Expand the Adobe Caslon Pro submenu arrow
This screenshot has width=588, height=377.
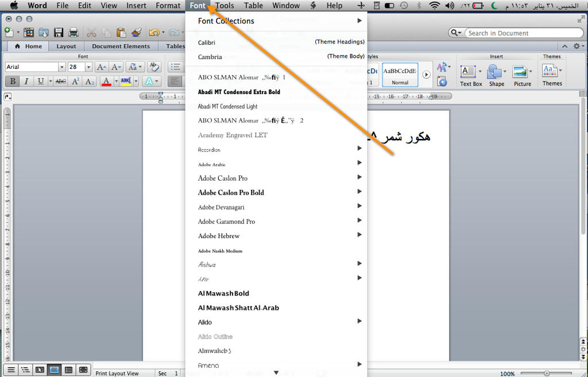359,177
